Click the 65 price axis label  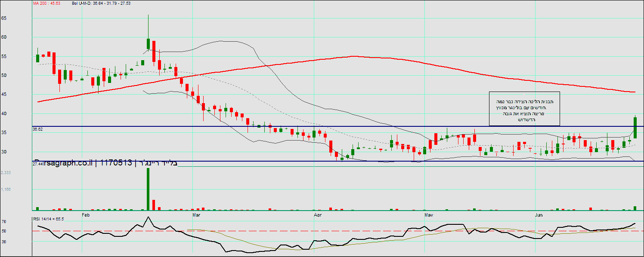click(x=4, y=18)
